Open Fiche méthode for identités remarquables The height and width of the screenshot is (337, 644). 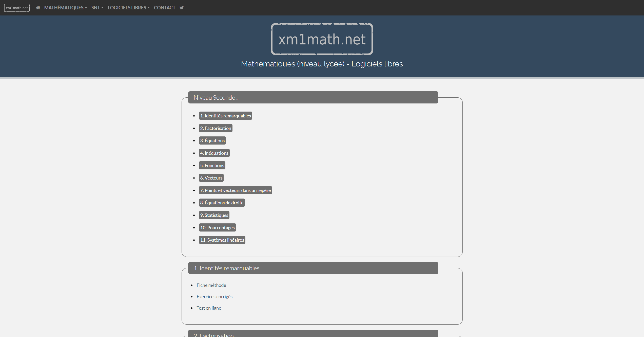pos(212,285)
